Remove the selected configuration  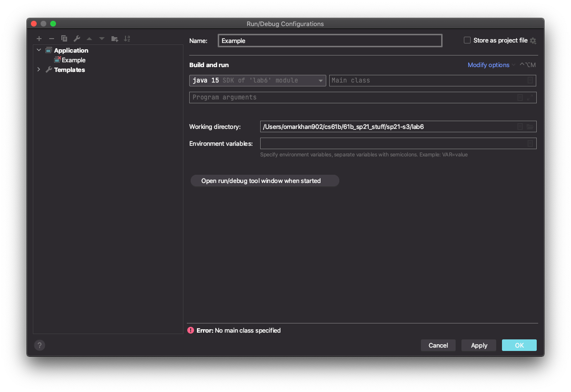click(52, 39)
